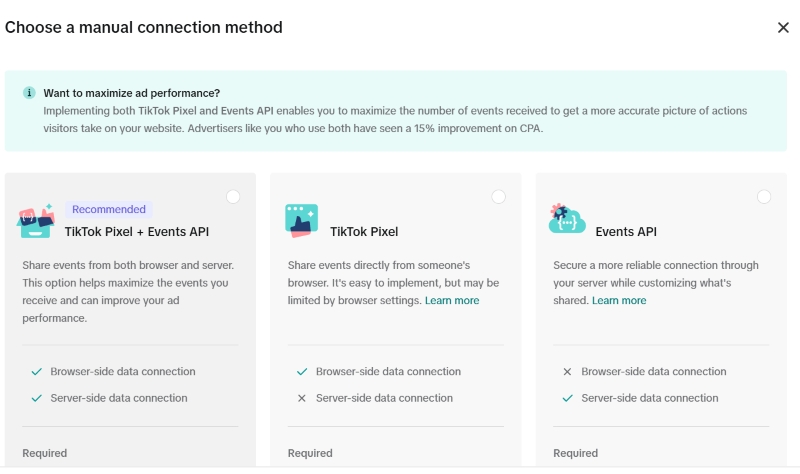Select the TikTok Pixel radio button
The image size is (800, 474).
[x=498, y=197]
